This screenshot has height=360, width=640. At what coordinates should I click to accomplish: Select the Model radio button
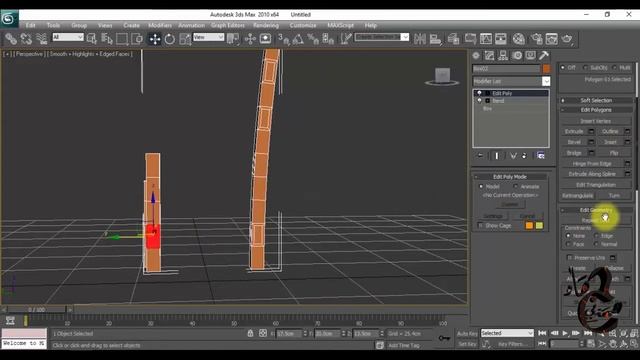[x=481, y=187]
